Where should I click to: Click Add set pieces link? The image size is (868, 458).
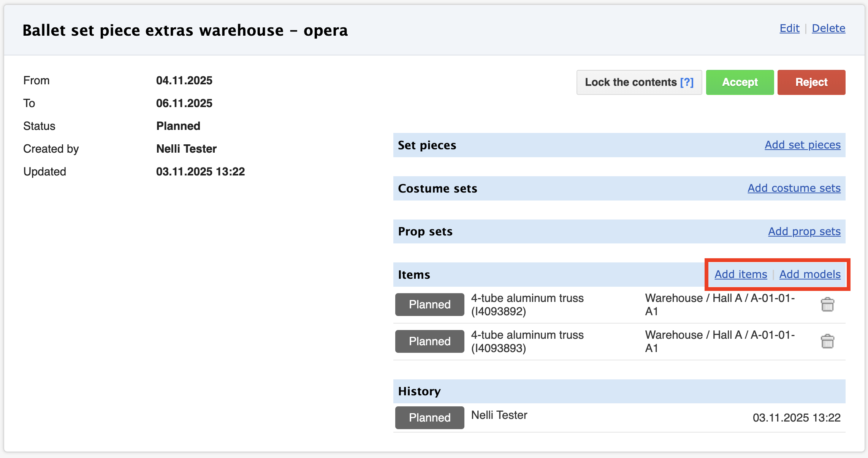tap(802, 145)
